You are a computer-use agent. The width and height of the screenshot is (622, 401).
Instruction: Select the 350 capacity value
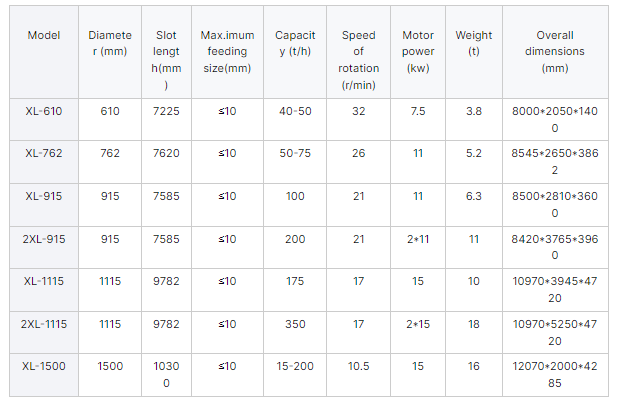(x=295, y=324)
